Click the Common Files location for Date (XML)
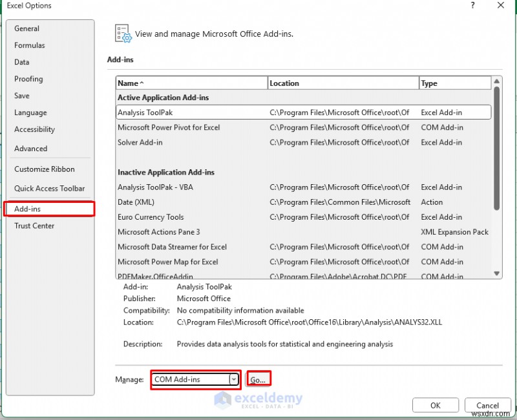 (x=340, y=202)
